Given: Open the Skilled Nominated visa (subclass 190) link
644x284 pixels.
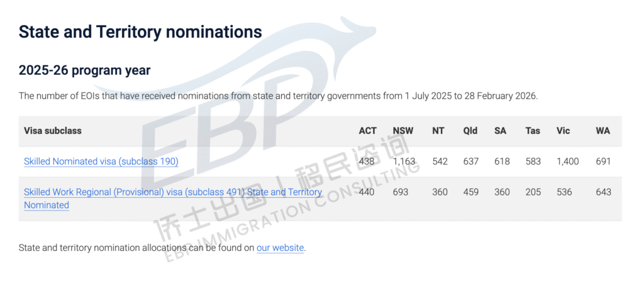Looking at the screenshot, I should click(101, 161).
